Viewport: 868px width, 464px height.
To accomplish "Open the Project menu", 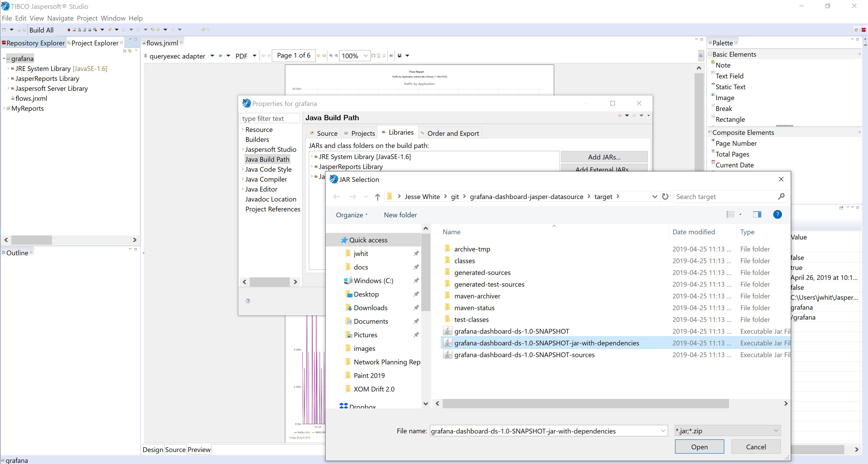I will pos(87,18).
